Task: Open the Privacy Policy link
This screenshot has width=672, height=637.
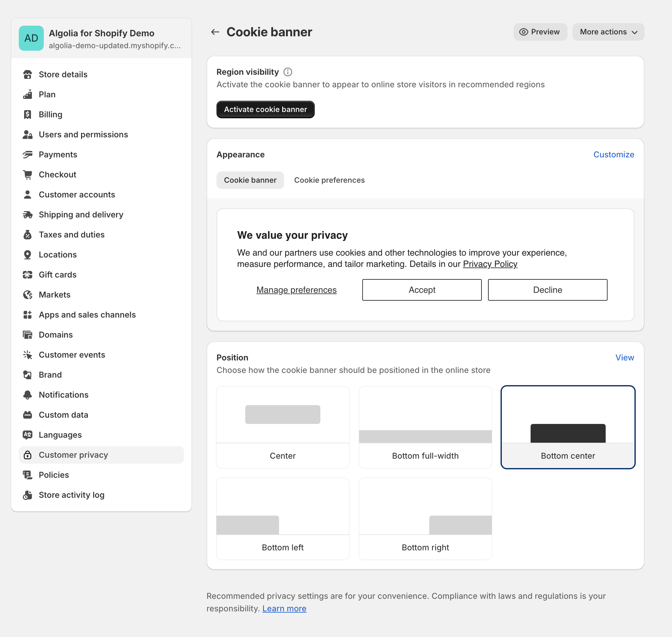Action: [x=490, y=264]
